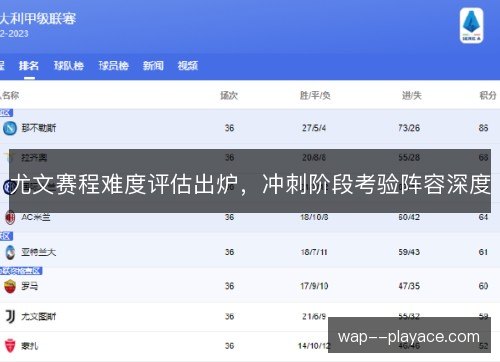The height and width of the screenshot is (362, 500).
Task: Click 36 matches in the 那不勒斯 row
Action: pyautogui.click(x=229, y=128)
